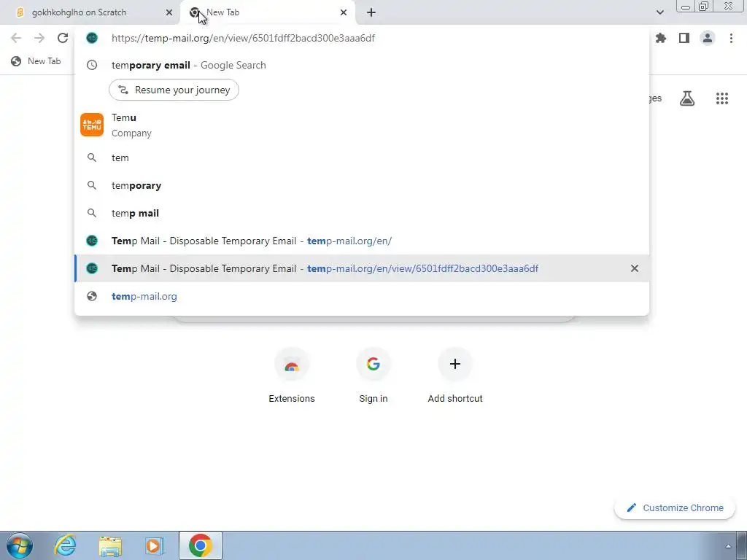Viewport: 747px width, 560px height.
Task: Click magnifier icon beside 'temp mail'
Action: coord(92,213)
